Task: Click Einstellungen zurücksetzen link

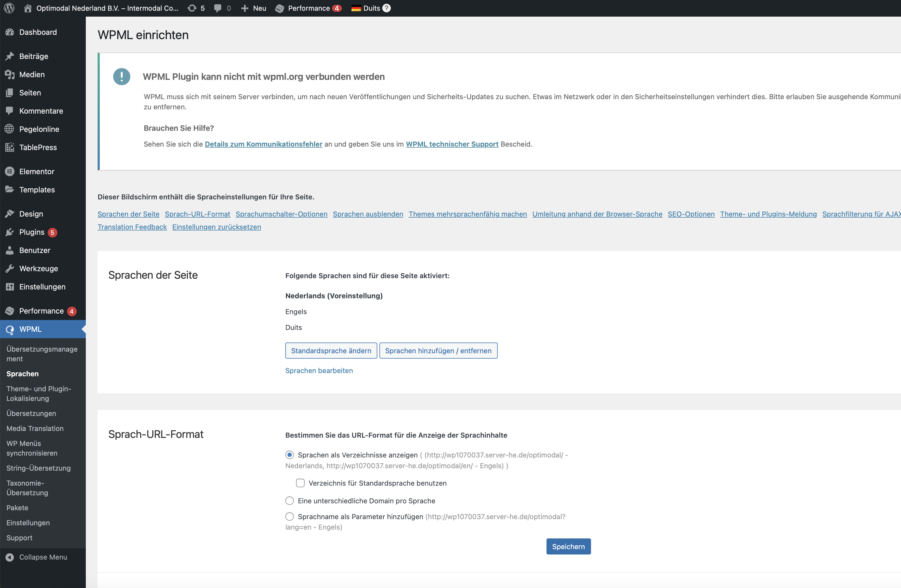Action: click(x=217, y=227)
